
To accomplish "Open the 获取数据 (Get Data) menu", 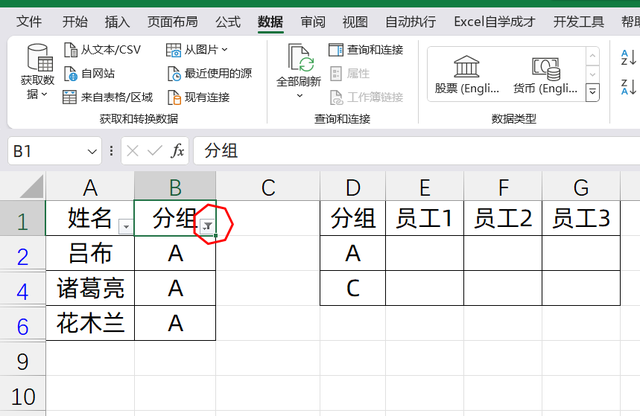I will (x=37, y=72).
